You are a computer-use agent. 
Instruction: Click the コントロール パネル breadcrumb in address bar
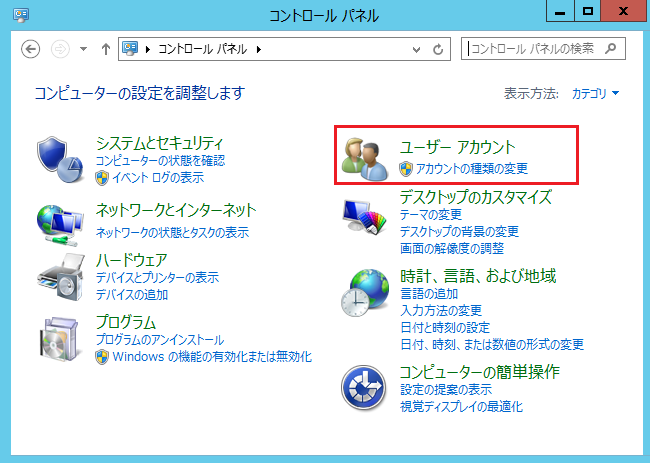(189, 49)
